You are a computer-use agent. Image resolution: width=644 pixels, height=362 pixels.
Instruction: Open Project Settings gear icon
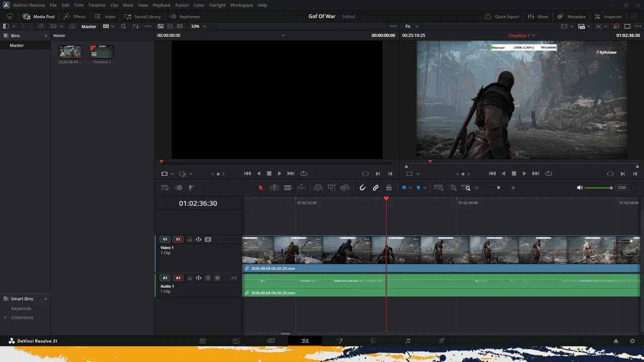[632, 341]
